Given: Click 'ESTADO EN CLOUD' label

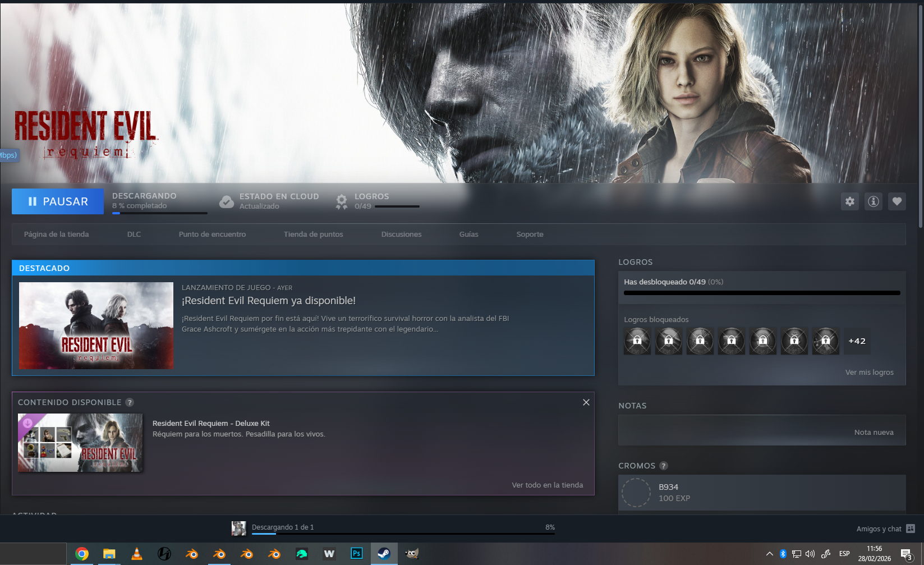Looking at the screenshot, I should [x=279, y=196].
